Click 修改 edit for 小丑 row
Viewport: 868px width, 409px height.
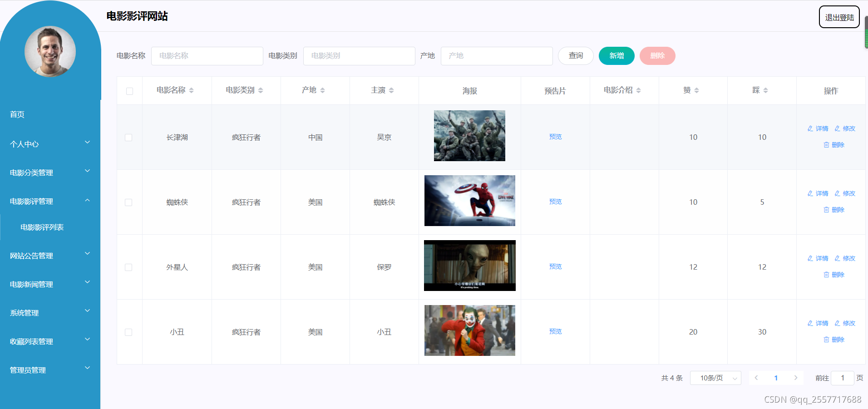[x=845, y=323]
